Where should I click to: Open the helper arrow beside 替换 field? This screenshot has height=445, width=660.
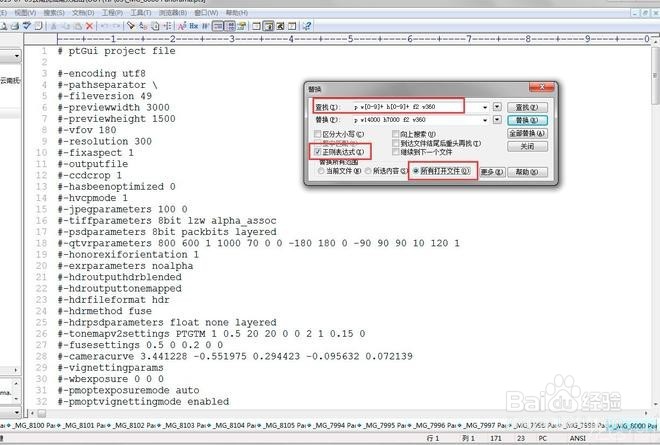497,120
